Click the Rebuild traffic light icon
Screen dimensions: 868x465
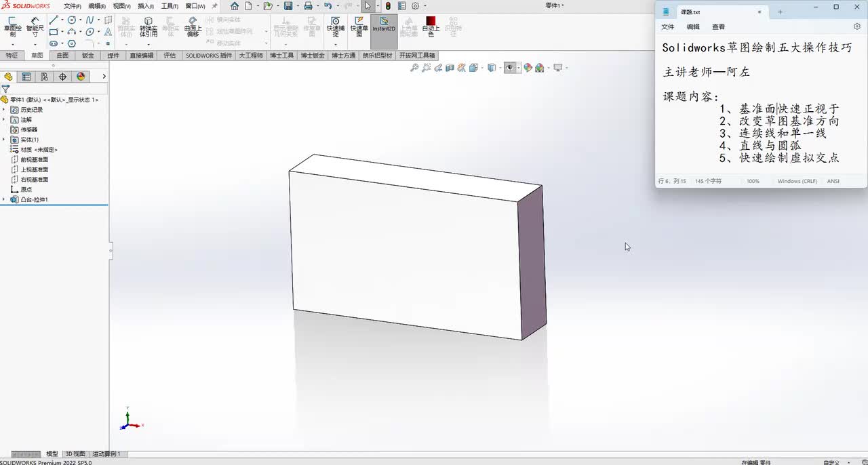coord(388,6)
